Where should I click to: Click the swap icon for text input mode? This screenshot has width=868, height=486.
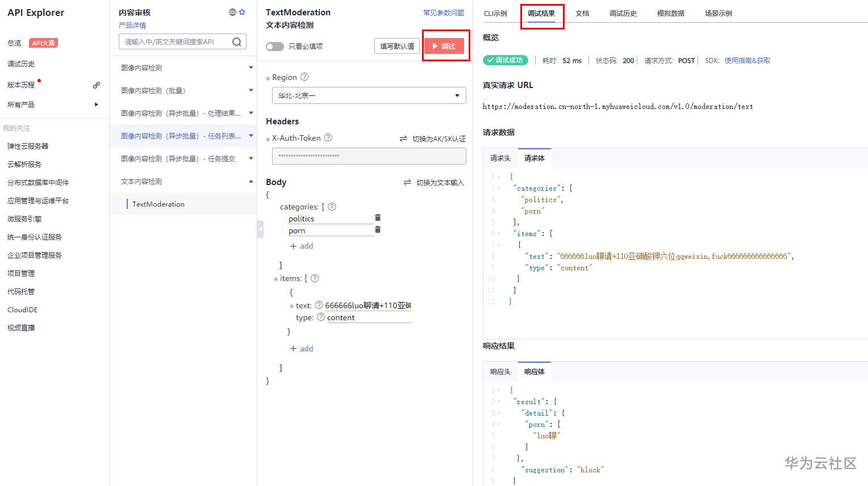pos(407,182)
